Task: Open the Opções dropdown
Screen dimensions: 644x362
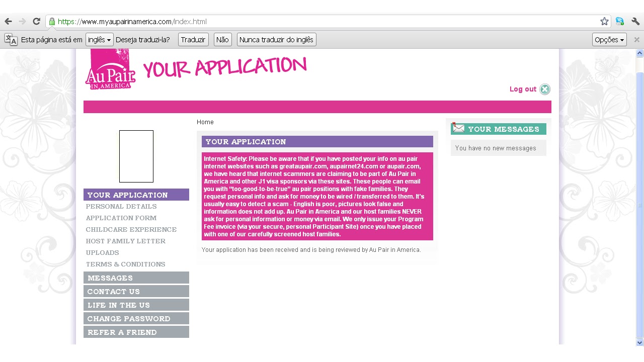Action: click(x=609, y=40)
